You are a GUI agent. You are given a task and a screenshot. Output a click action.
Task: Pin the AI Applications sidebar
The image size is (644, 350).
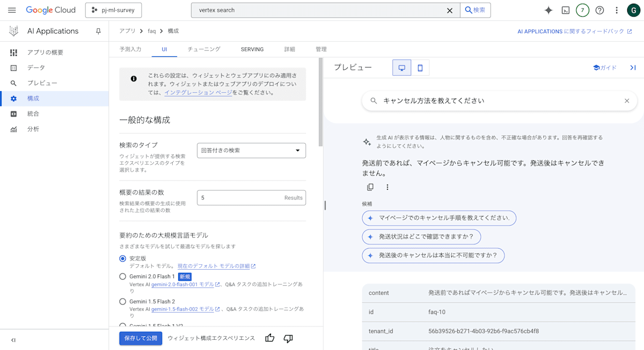click(x=98, y=31)
